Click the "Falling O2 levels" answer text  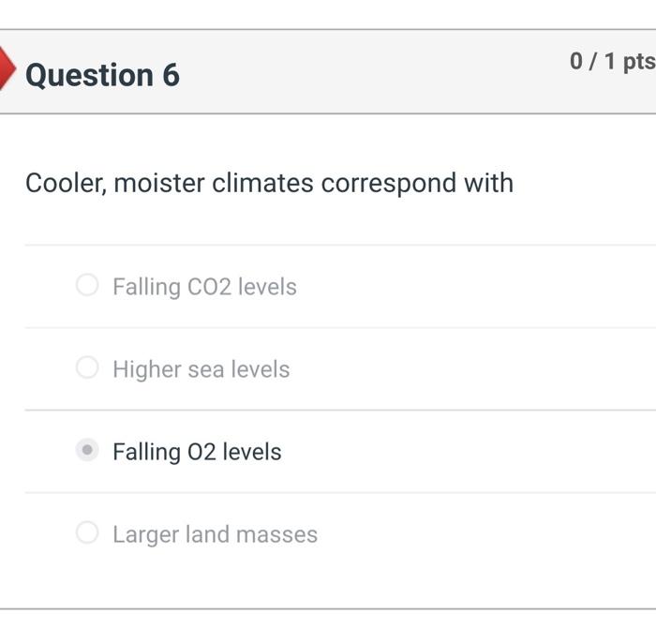197,452
